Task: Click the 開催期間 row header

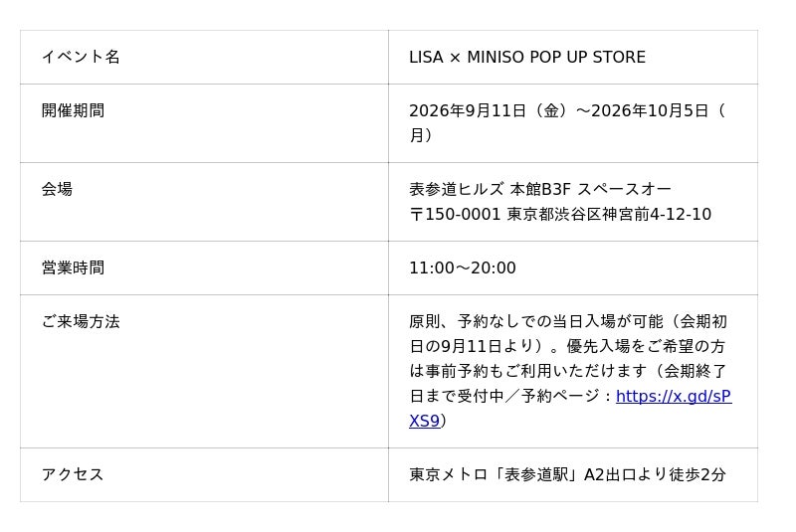Action: point(204,123)
